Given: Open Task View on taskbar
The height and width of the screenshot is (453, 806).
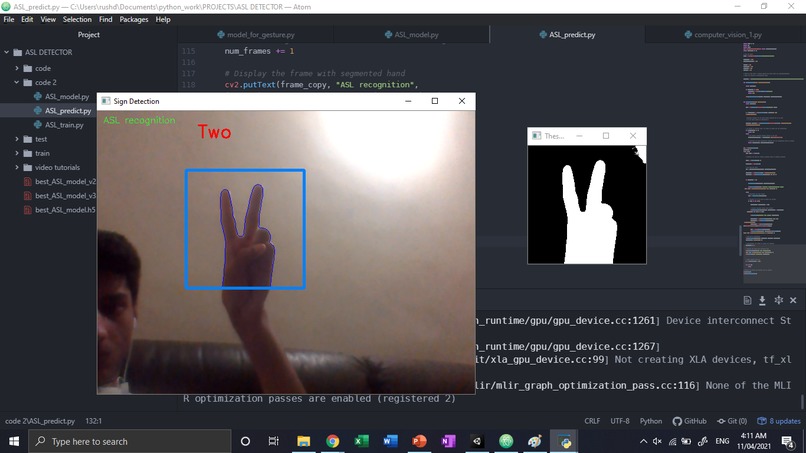Looking at the screenshot, I should 273,442.
